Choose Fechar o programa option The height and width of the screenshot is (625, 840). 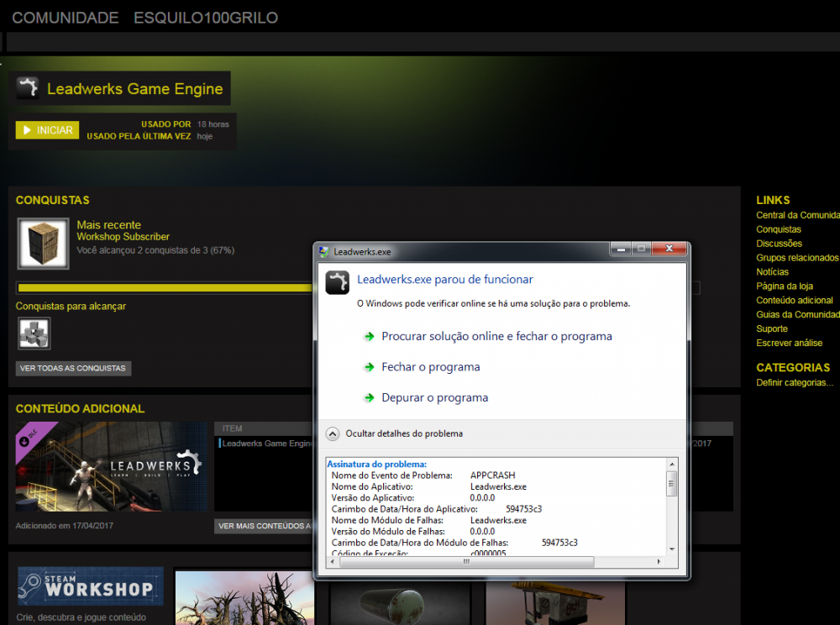click(431, 367)
